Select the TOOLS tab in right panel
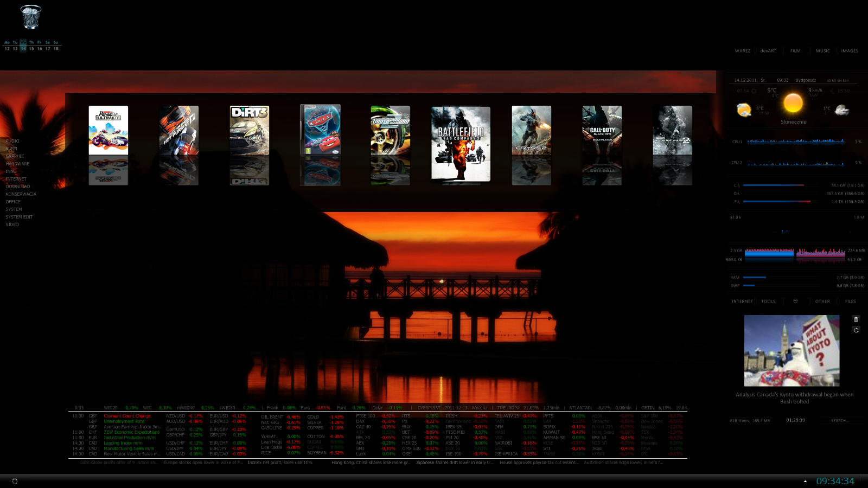This screenshot has height=488, width=868. click(x=768, y=301)
